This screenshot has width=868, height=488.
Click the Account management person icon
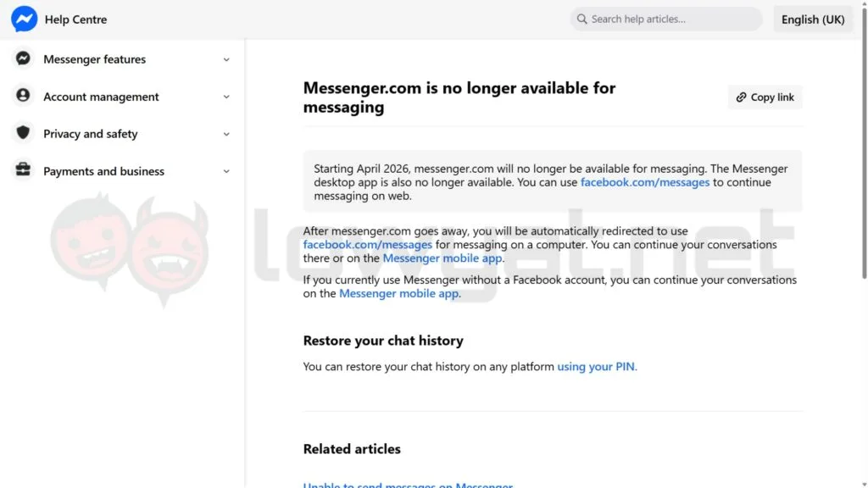coord(23,95)
